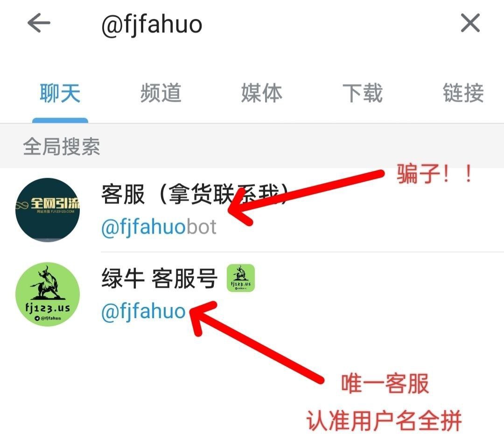
Task: Click the @fjfahuo username link
Action: coord(143,312)
